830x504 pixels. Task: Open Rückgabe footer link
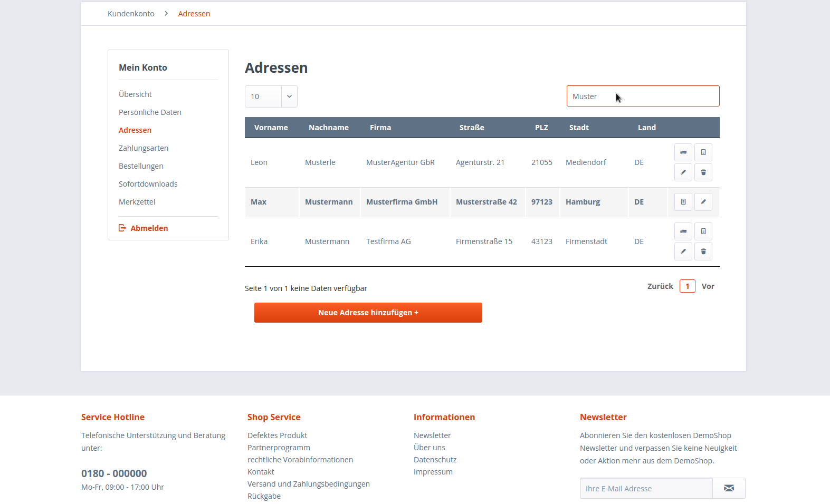(264, 496)
